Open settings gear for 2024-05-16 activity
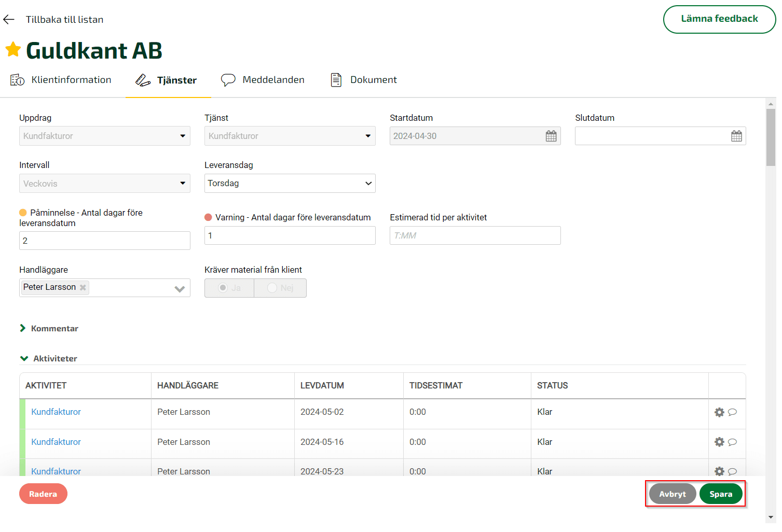This screenshot has width=782, height=532. [719, 442]
